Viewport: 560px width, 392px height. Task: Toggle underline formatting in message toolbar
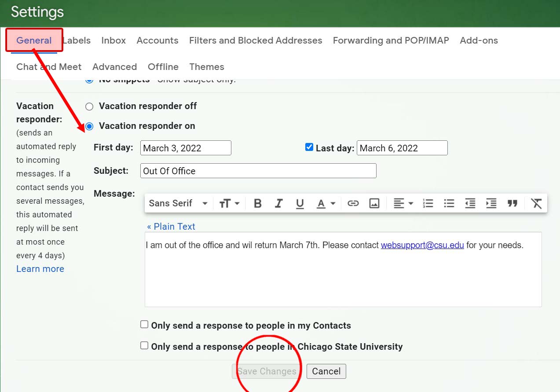pyautogui.click(x=300, y=203)
